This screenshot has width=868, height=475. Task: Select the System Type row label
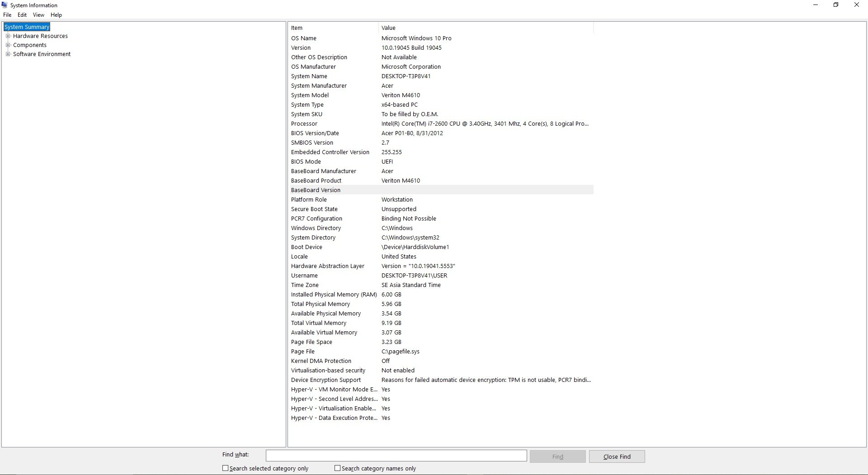tap(307, 105)
